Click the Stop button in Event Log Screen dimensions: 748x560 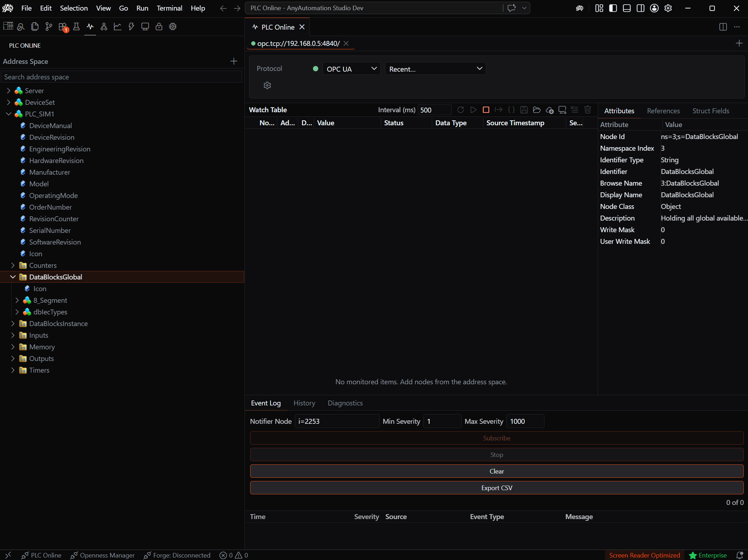point(496,454)
